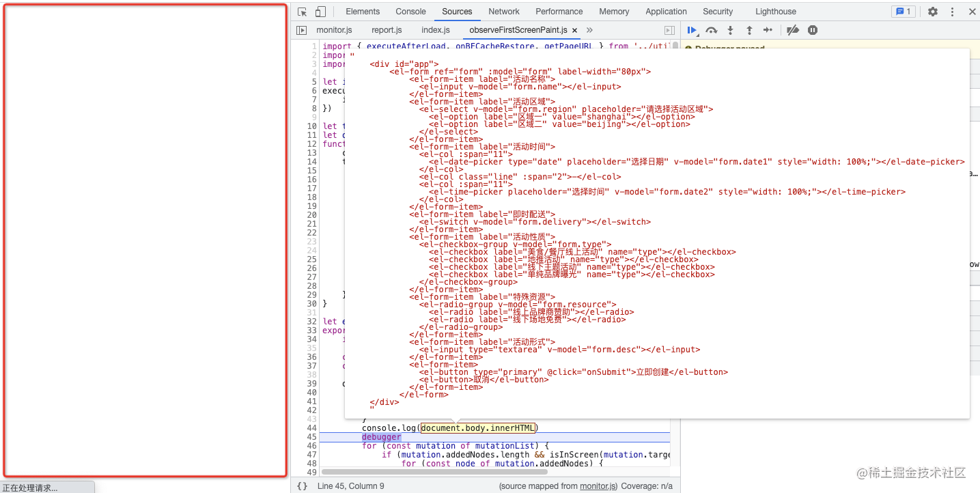The height and width of the screenshot is (493, 980).
Task: Click line number 44 in gutter
Action: pyautogui.click(x=312, y=428)
